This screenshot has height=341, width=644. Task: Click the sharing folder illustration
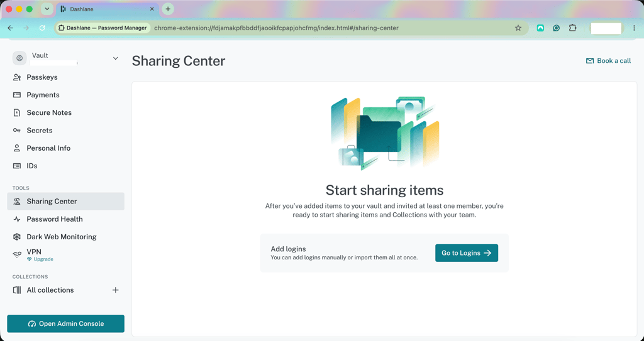[385, 134]
